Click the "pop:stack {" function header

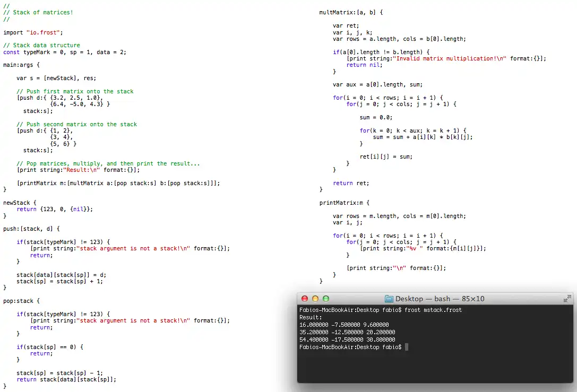click(21, 301)
